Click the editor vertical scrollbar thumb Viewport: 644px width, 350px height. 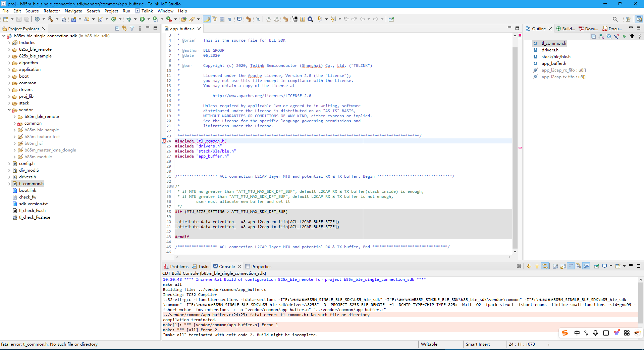[x=515, y=148]
